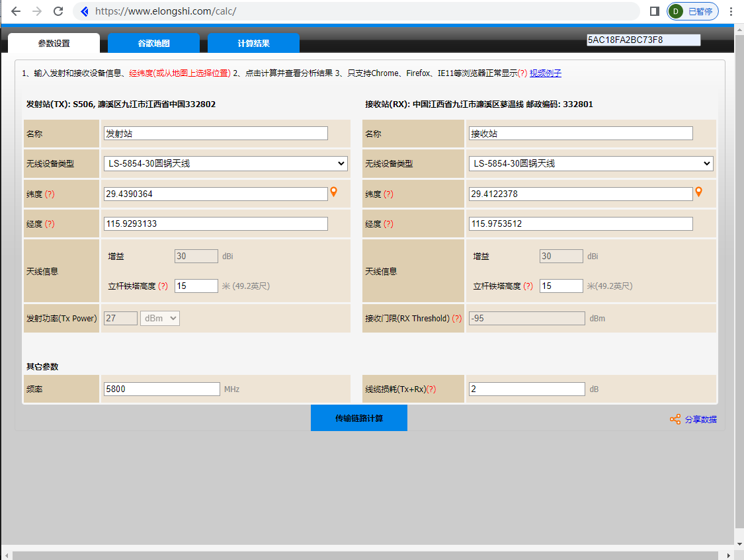Click the 分享数据 share icon
Screen dimensions: 744x560
coord(675,419)
